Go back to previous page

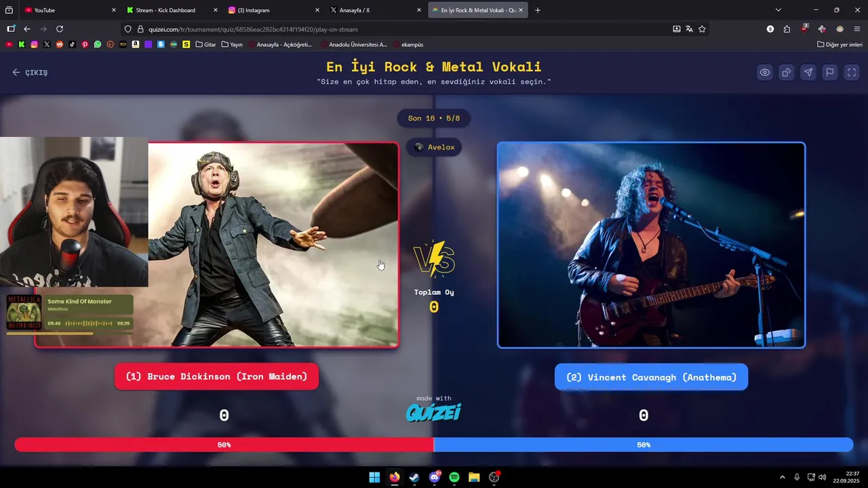click(27, 29)
